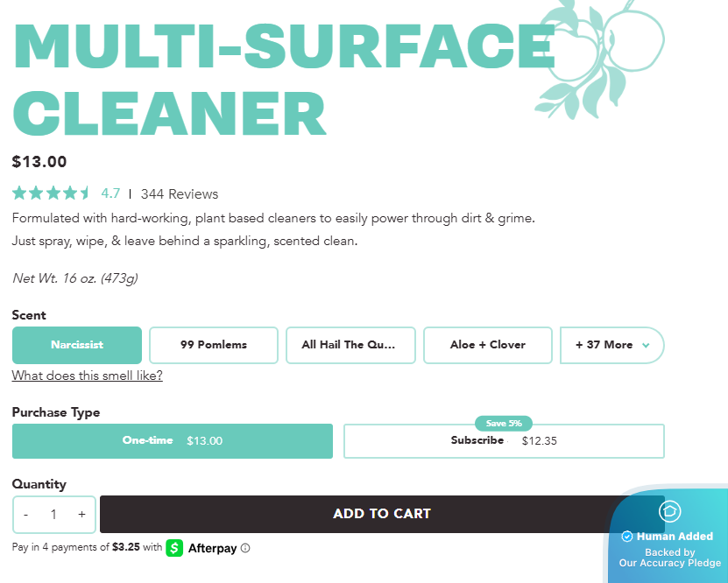Image resolution: width=728 pixels, height=583 pixels.
Task: Select the Narcissist scent option
Action: (x=77, y=345)
